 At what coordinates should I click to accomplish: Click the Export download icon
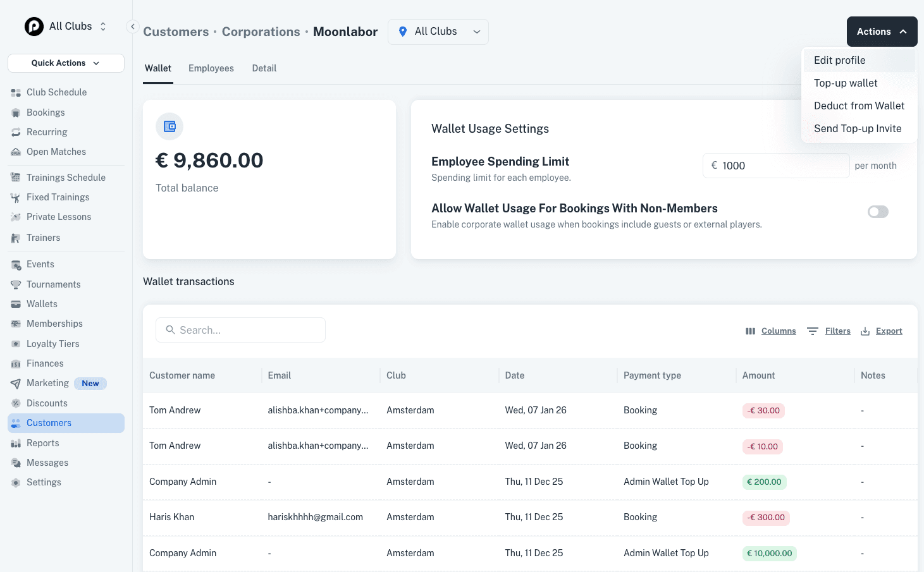(x=865, y=331)
